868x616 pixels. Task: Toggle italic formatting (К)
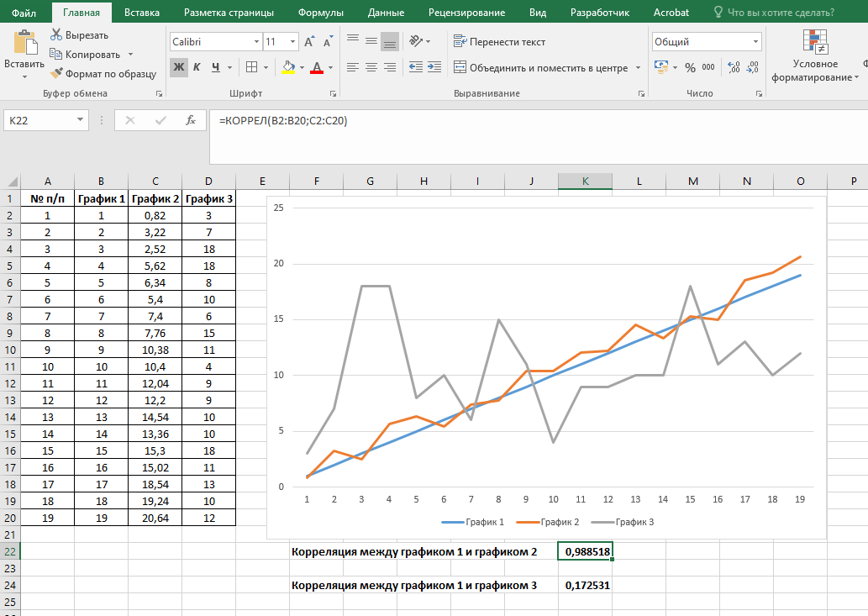coord(197,67)
